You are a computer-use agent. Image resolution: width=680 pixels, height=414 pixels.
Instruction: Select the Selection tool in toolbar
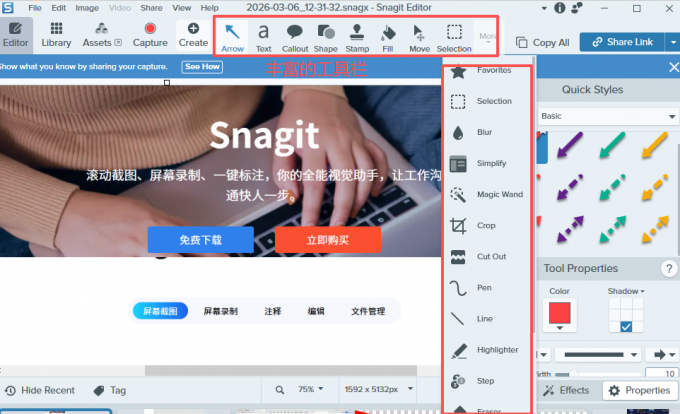pos(454,37)
